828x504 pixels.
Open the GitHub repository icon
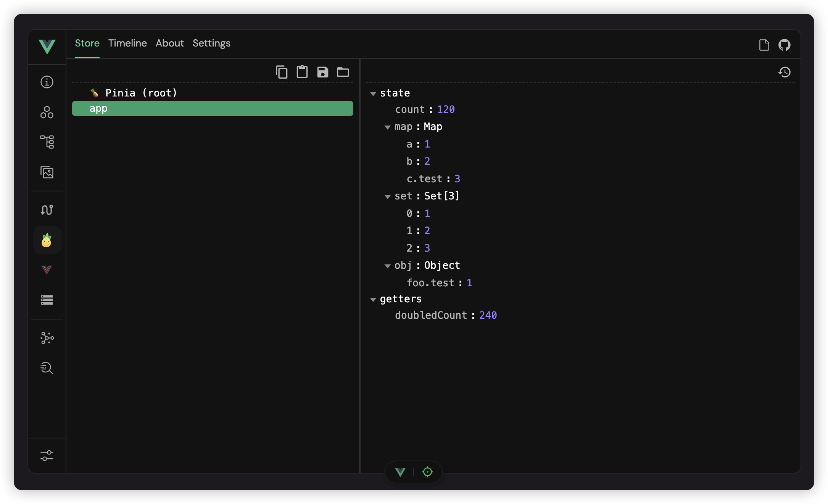[785, 45]
